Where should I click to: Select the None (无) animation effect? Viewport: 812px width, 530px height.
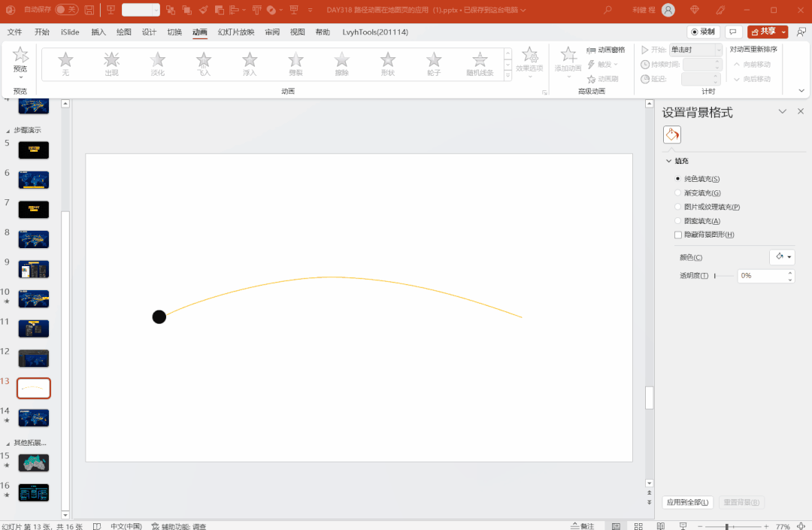[x=65, y=64]
